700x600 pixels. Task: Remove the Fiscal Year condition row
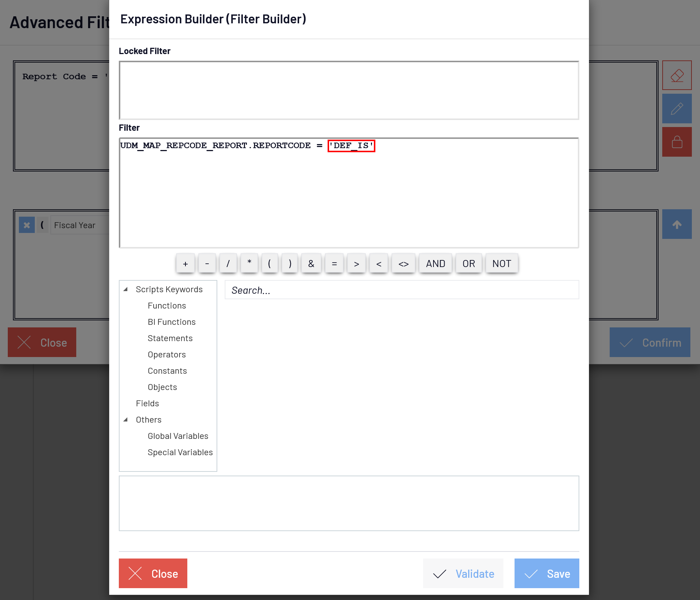27,225
